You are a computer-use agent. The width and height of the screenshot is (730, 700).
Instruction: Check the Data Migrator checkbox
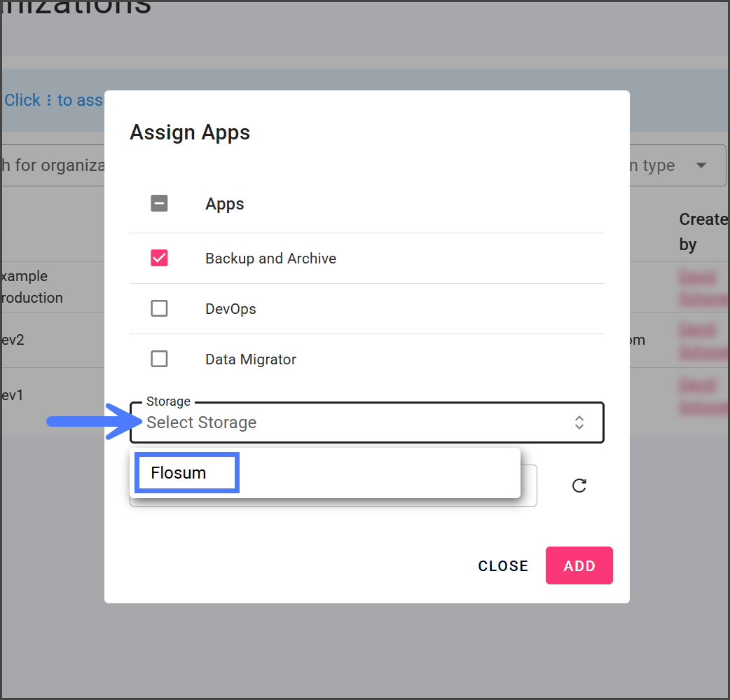[159, 359]
